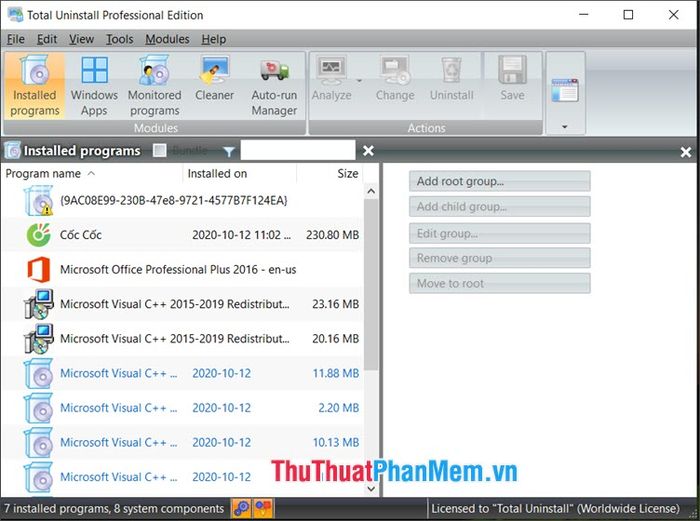Launch the Cleaner module
Viewport: 700px width, 521px height.
pyautogui.click(x=214, y=78)
